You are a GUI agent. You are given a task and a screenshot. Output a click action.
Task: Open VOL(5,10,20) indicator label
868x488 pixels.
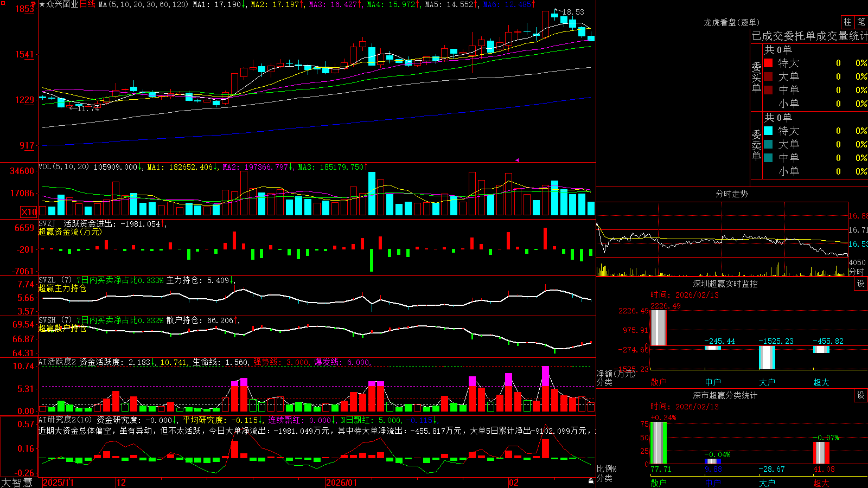pos(63,167)
